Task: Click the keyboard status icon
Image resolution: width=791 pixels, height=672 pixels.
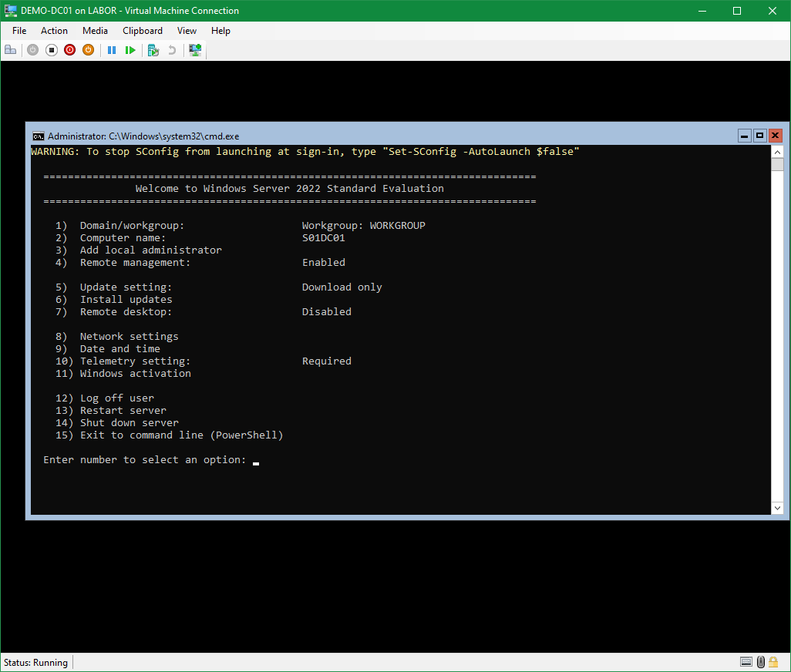Action: click(746, 662)
